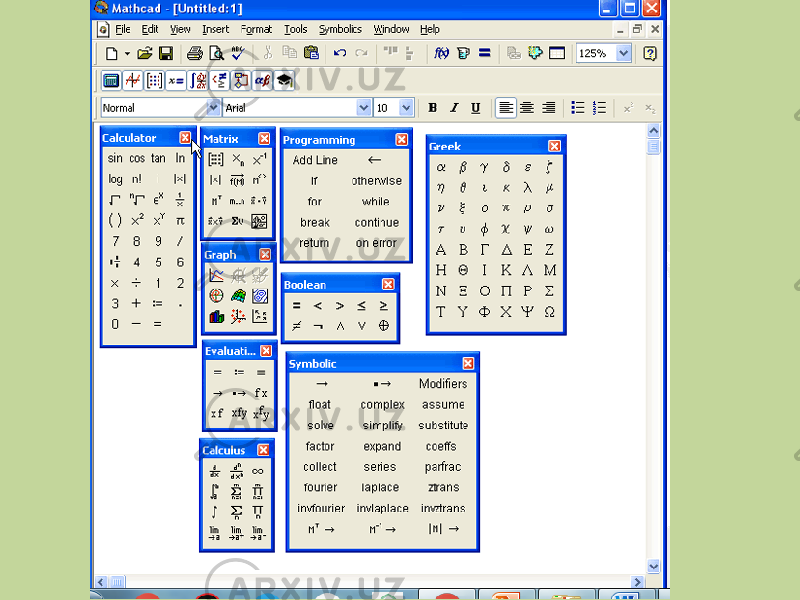The image size is (800, 600).
Task: Save the worksheet with the floppy disk icon
Action: tap(166, 53)
